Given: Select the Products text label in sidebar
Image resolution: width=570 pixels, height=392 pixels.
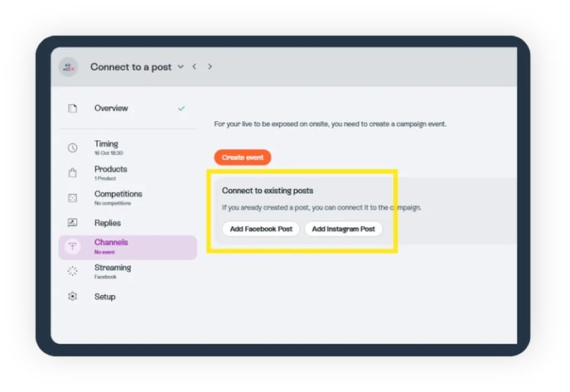Looking at the screenshot, I should pos(111,169).
